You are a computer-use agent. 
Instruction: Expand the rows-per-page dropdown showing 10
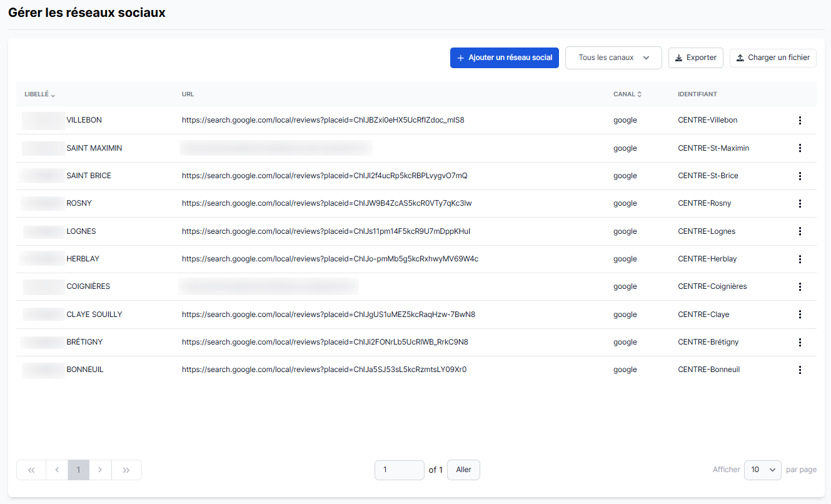[762, 470]
